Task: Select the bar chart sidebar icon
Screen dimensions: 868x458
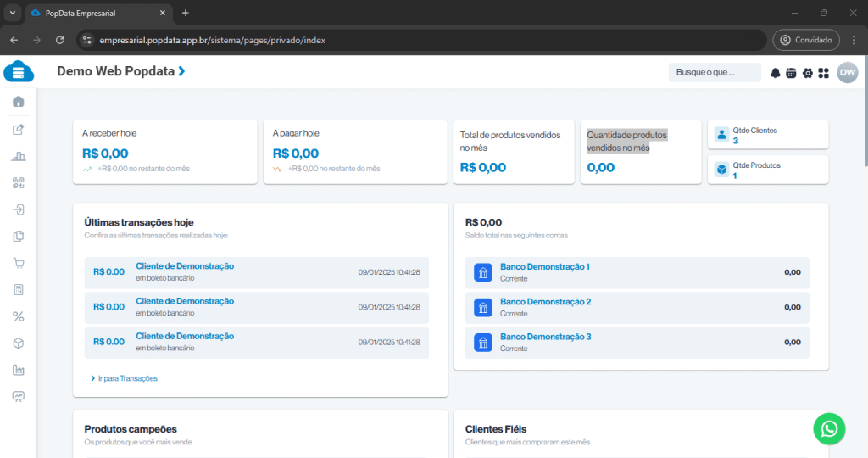Action: click(18, 156)
